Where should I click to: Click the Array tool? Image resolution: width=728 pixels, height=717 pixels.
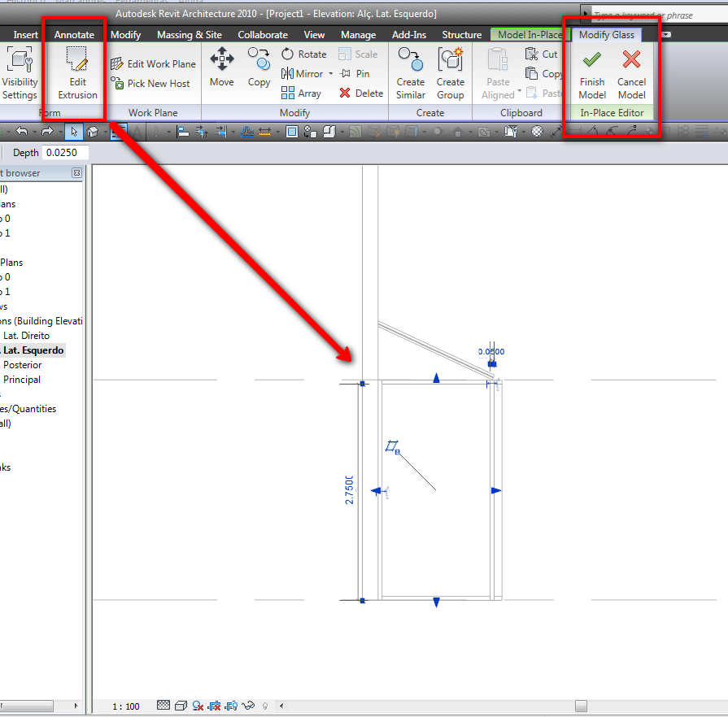pyautogui.click(x=301, y=93)
